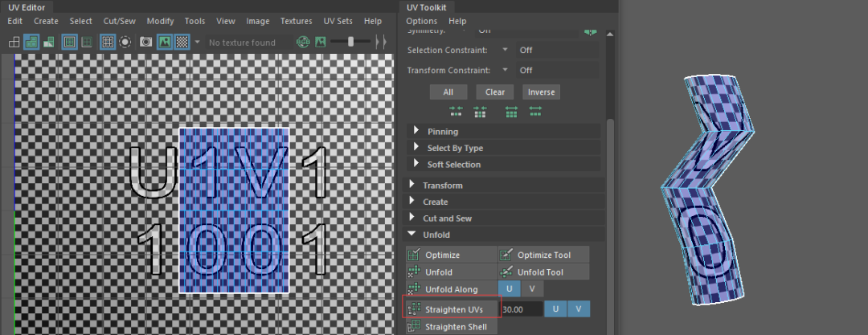
Task: Open the UV Toolkit Options menu
Action: pos(422,21)
